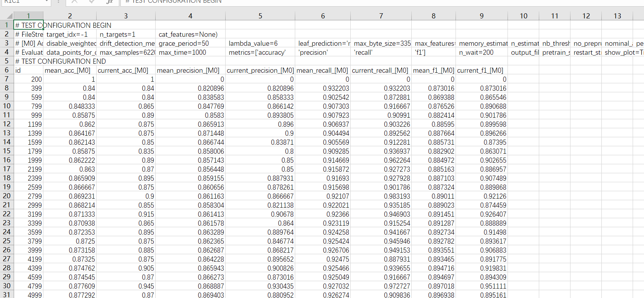Select column header 9
Viewport: 644px width, 298px height.
(481, 16)
